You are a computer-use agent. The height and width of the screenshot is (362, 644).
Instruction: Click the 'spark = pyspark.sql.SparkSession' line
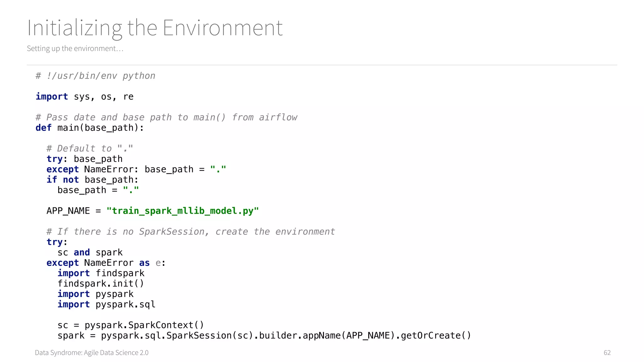tap(264, 335)
